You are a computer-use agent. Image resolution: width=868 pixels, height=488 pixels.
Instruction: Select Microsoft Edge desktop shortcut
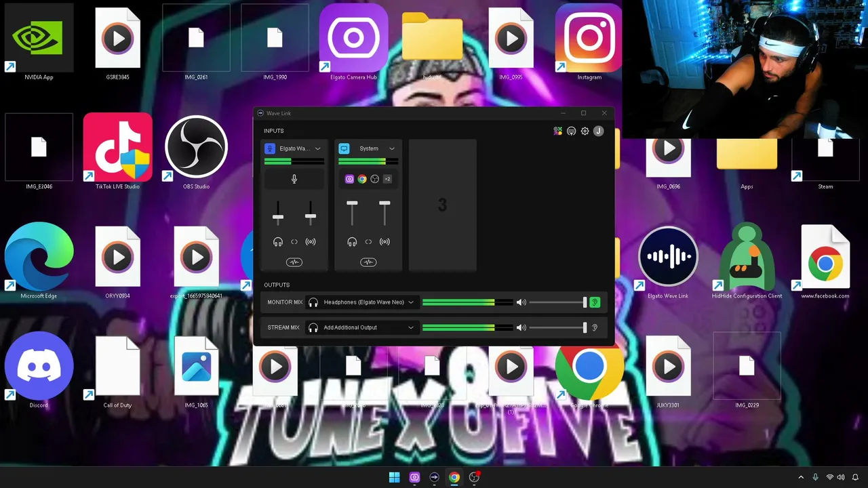tap(39, 261)
